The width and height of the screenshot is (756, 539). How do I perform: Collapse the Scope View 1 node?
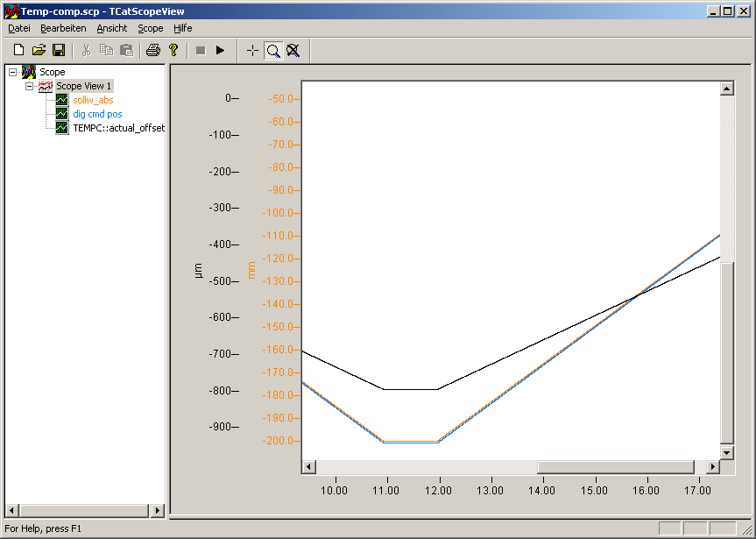tap(29, 87)
